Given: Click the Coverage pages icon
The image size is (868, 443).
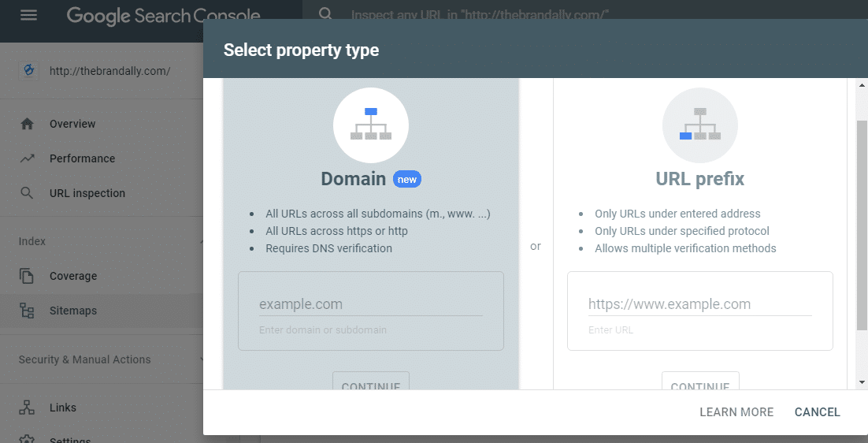Looking at the screenshot, I should 27,276.
